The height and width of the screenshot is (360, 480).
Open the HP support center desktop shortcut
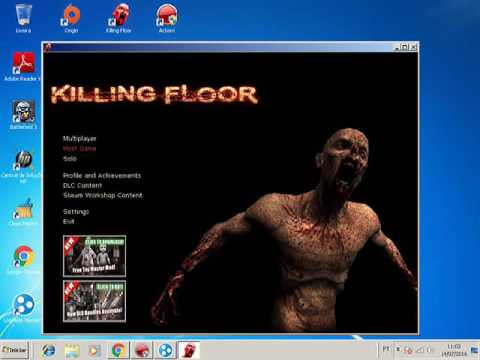click(23, 167)
